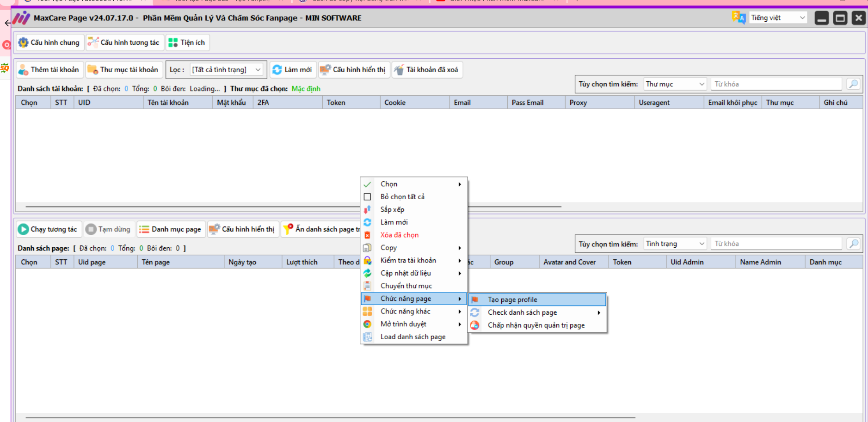Click the search magnifier for page list
Image resolution: width=868 pixels, height=422 pixels.
coord(853,244)
